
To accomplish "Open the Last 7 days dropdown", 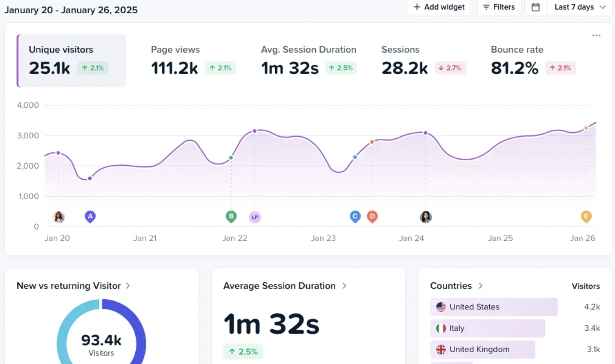I will click(x=579, y=7).
